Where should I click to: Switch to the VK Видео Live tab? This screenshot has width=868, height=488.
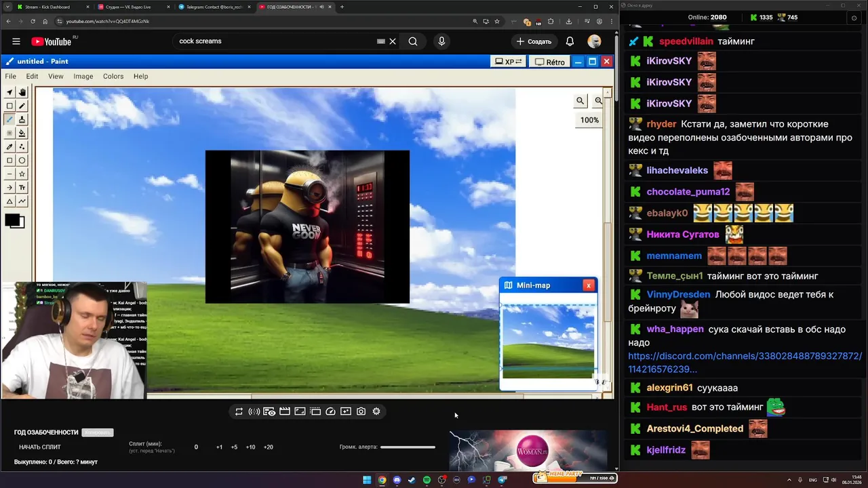coord(133,7)
